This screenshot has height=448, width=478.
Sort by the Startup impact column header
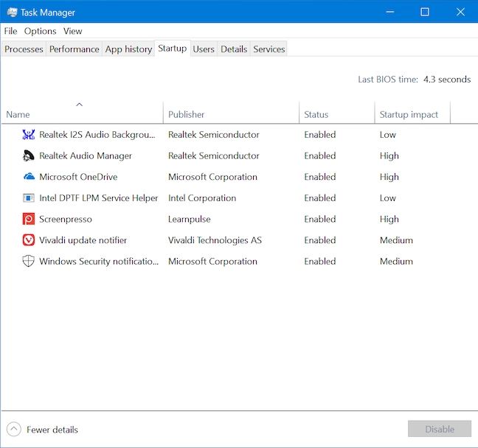pos(412,114)
